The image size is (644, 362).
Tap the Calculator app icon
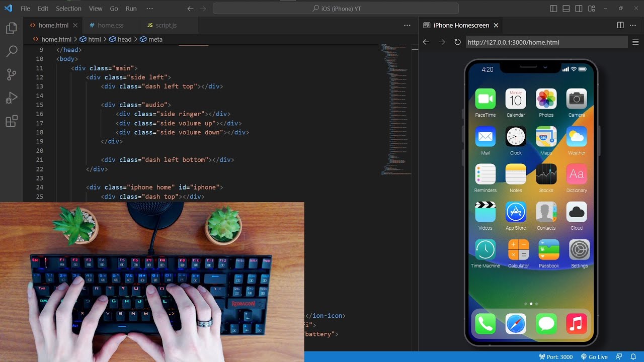click(518, 250)
